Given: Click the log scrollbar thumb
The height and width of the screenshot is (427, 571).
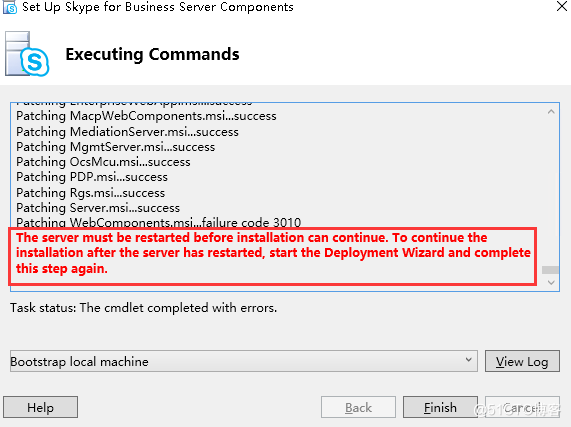Looking at the screenshot, I should tap(550, 270).
